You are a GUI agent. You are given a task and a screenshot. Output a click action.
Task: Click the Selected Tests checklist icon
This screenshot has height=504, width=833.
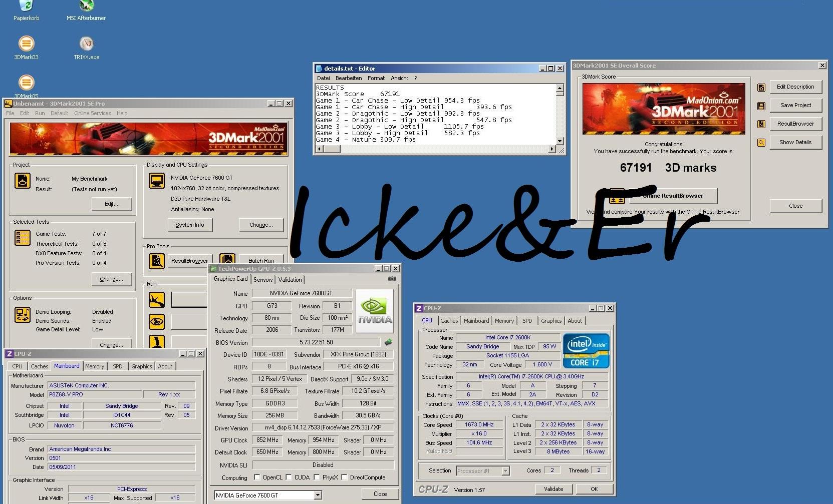click(x=22, y=237)
